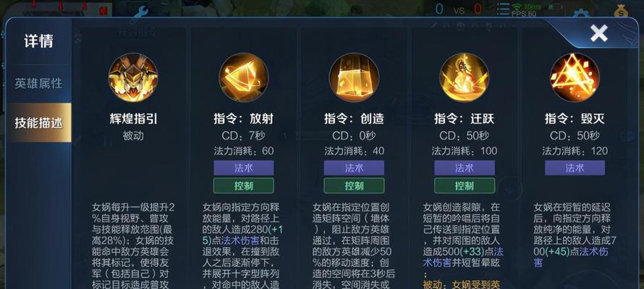Click the 指令：迁跃 skill icon

tap(464, 77)
